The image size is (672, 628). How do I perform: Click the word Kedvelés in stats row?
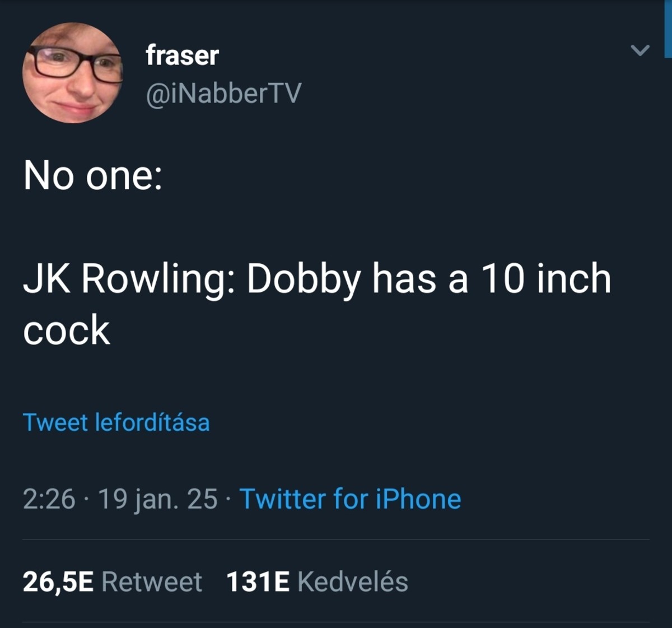[353, 582]
